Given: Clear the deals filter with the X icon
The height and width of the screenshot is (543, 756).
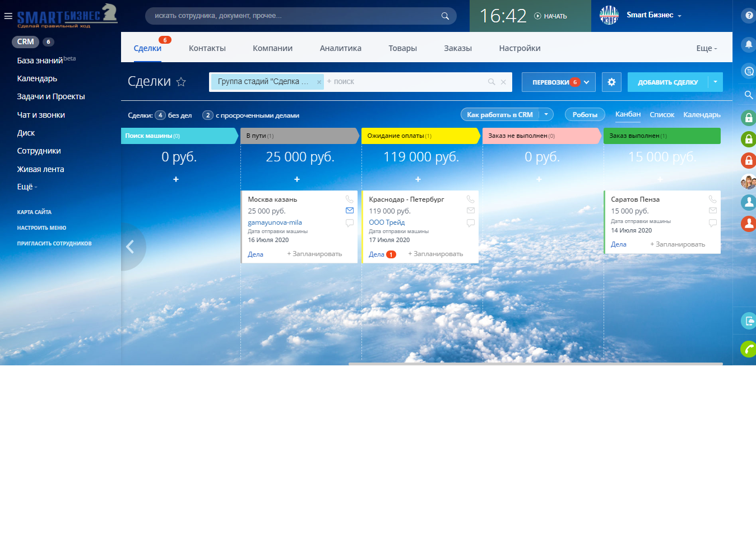Looking at the screenshot, I should 503,82.
